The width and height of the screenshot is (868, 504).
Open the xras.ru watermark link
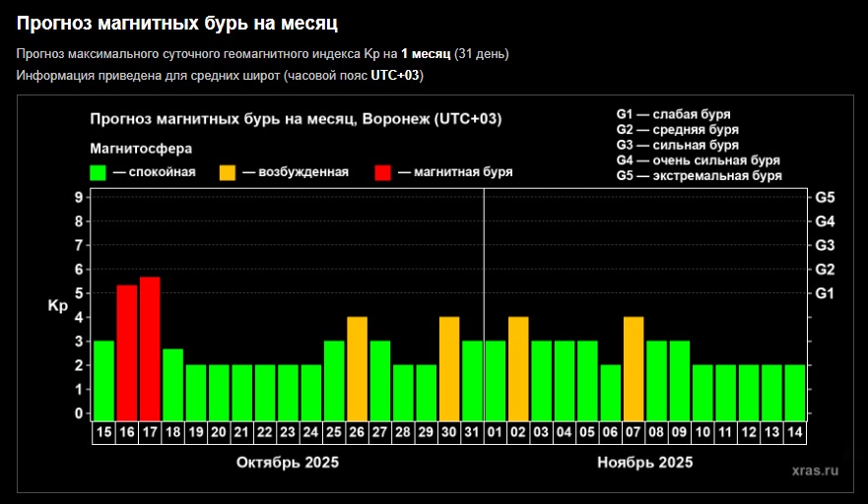[x=816, y=471]
